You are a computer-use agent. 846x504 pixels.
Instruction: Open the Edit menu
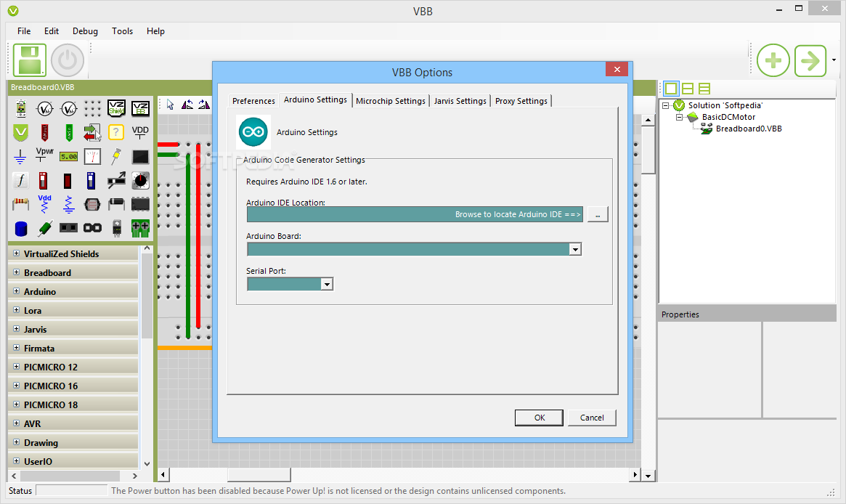tap(52, 31)
